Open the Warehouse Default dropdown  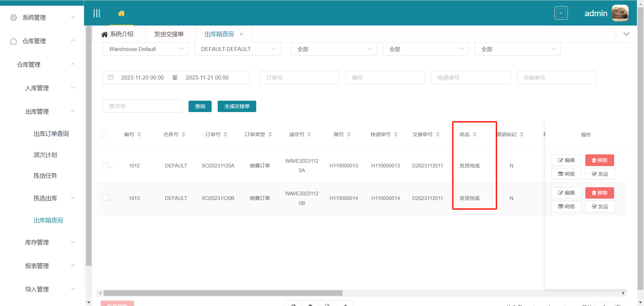[x=146, y=49]
